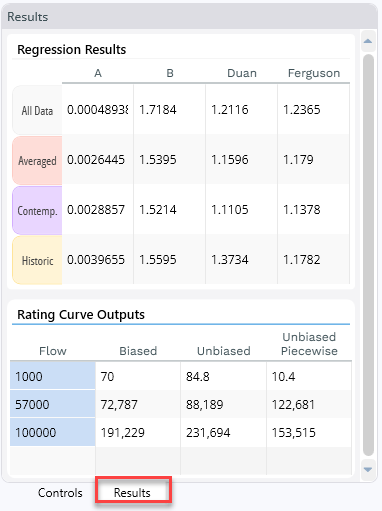Click the Duan column header
382x511 pixels.
click(x=242, y=73)
